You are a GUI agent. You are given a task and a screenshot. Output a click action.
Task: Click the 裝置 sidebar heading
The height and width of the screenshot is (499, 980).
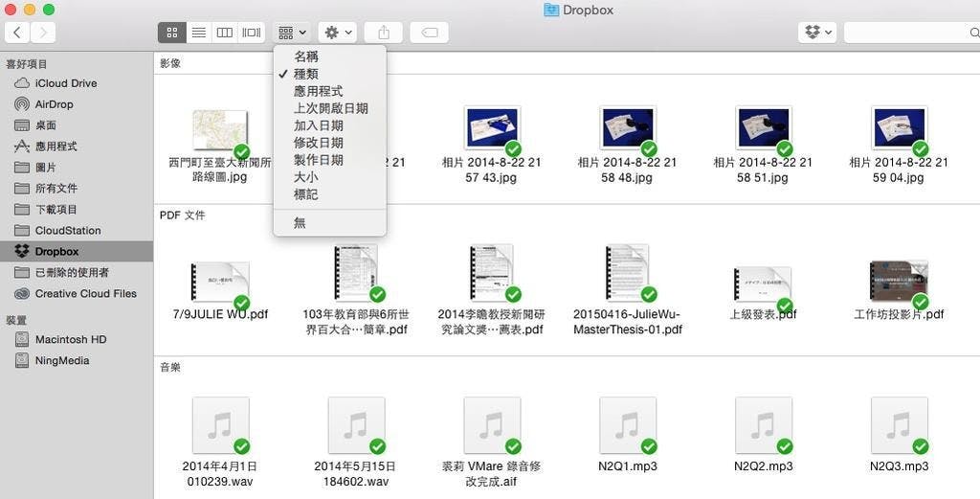pos(15,320)
